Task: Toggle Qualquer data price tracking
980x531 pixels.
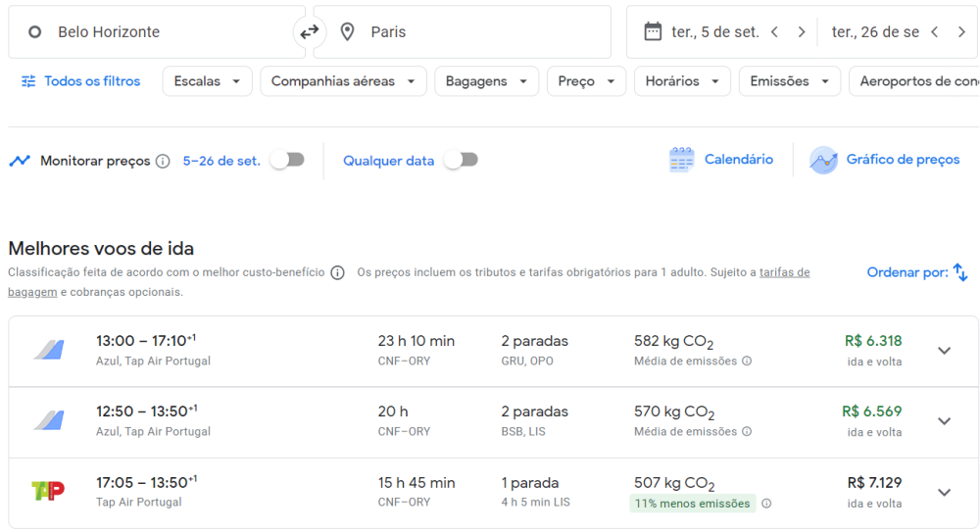Action: (x=461, y=160)
